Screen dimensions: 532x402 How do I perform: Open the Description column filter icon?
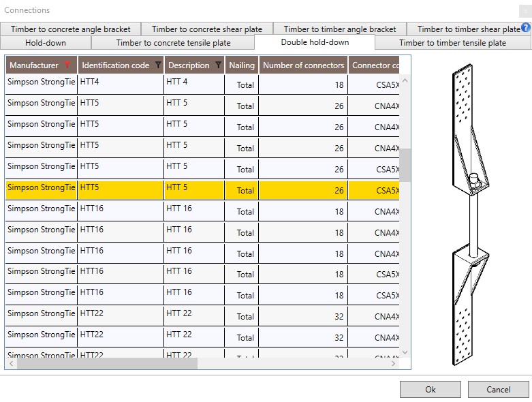[x=218, y=65]
